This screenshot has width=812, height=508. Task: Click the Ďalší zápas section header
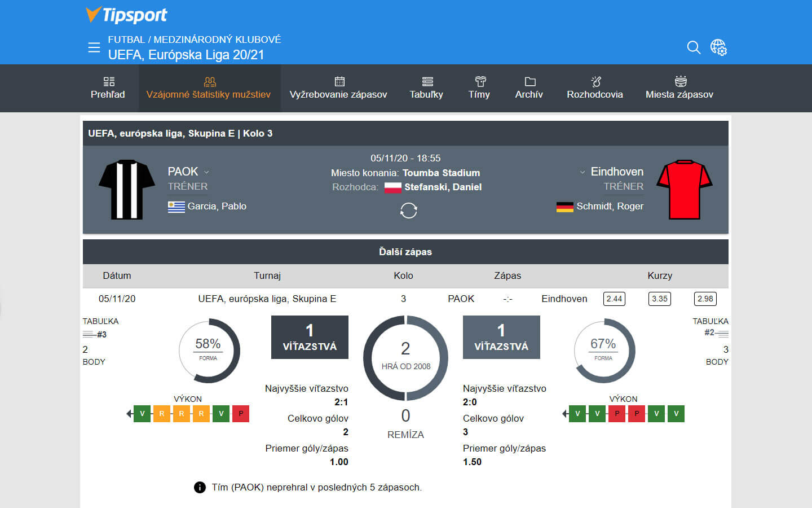405,252
